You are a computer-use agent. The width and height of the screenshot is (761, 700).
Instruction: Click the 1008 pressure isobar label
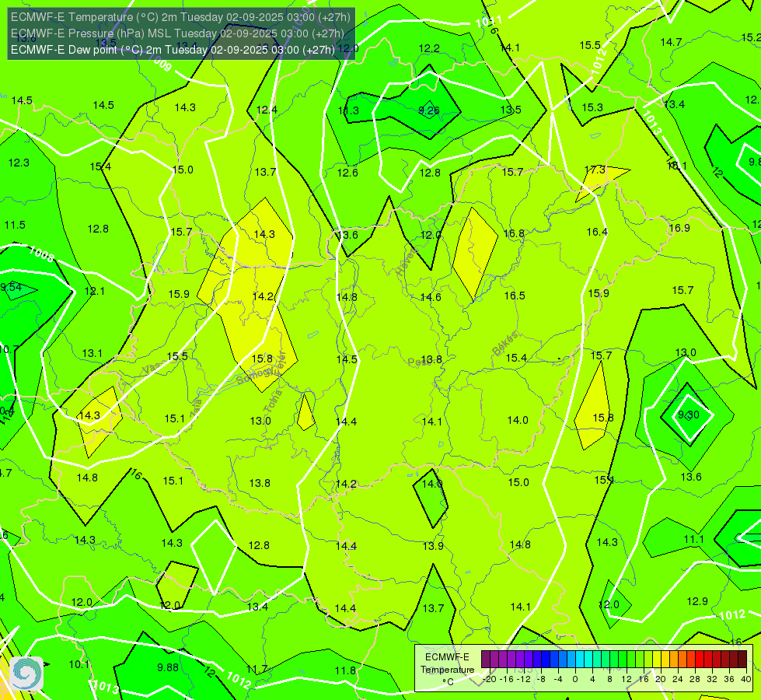(41, 254)
